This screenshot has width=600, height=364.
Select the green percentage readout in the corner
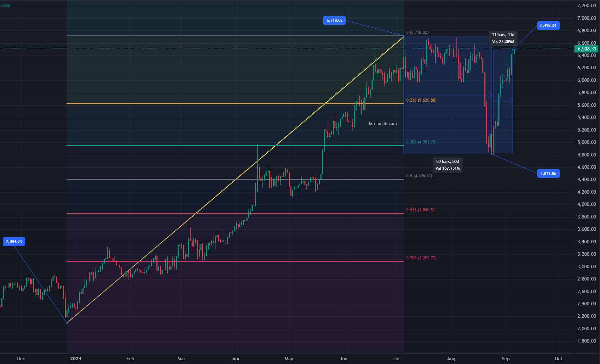click(5, 5)
